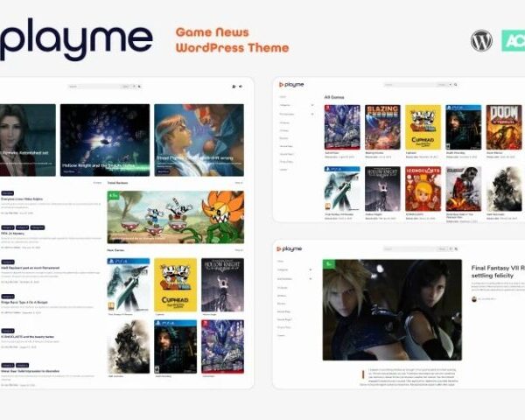The width and height of the screenshot is (525, 420).
Task: Open the Hollow Knight featured slide
Action: pos(105,140)
